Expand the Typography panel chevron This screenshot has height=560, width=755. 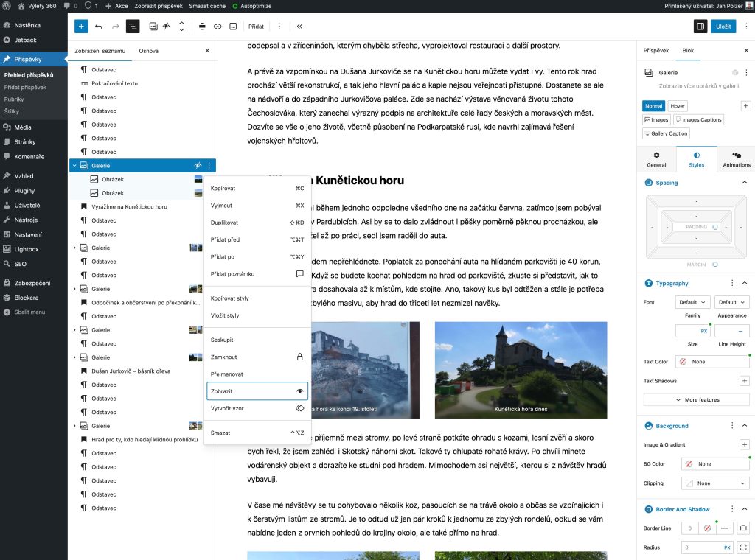(745, 283)
